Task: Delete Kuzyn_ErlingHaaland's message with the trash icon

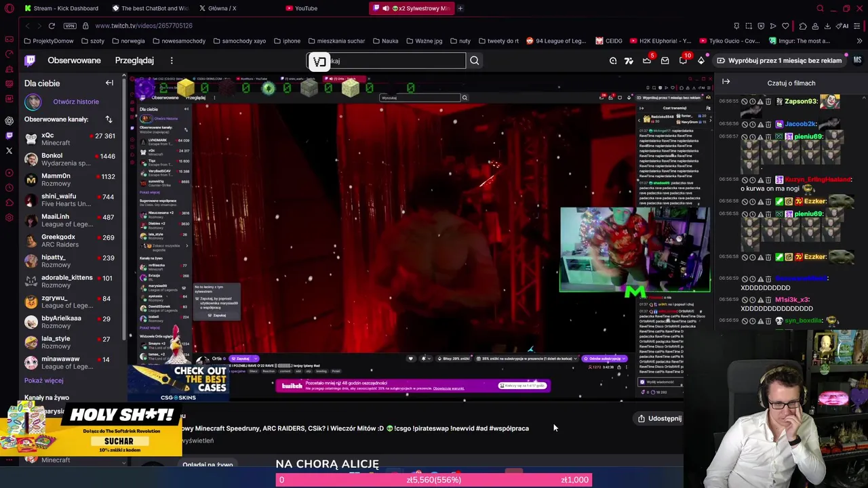Action: point(768,180)
